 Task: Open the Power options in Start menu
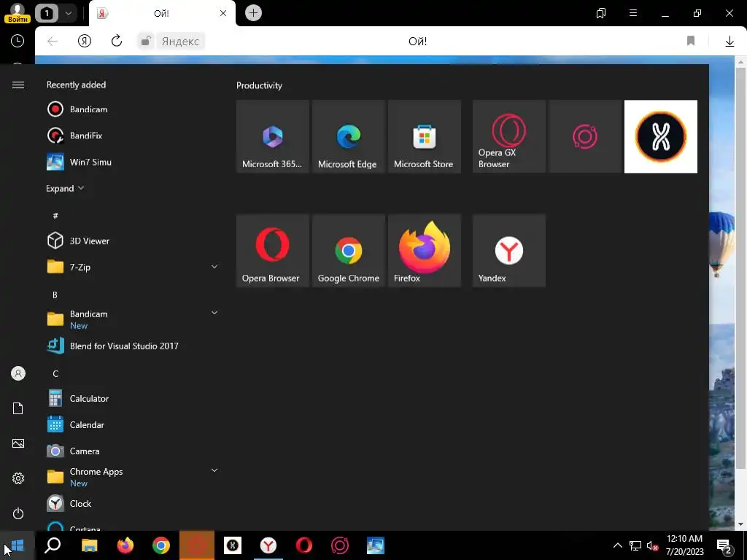[x=18, y=513]
